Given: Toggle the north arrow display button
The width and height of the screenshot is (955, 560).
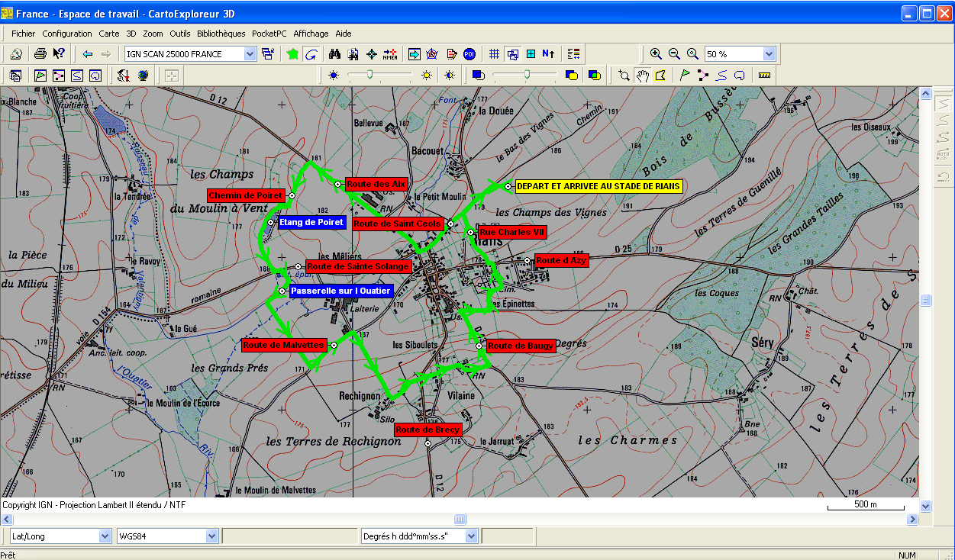Looking at the screenshot, I should pyautogui.click(x=548, y=54).
